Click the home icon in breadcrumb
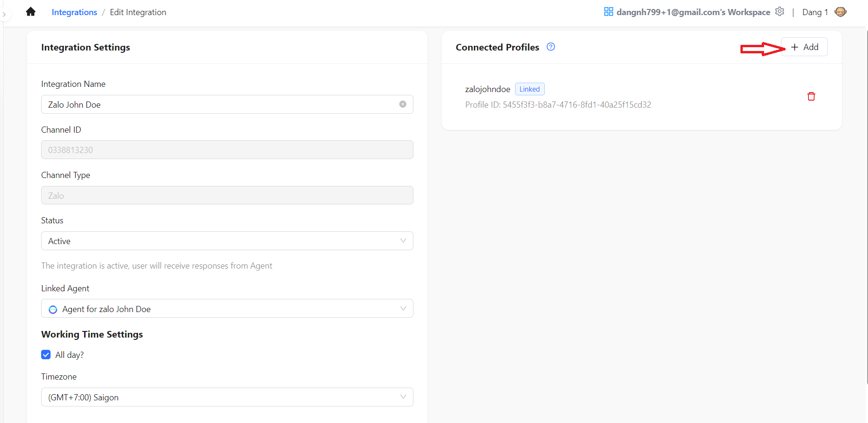 [31, 12]
